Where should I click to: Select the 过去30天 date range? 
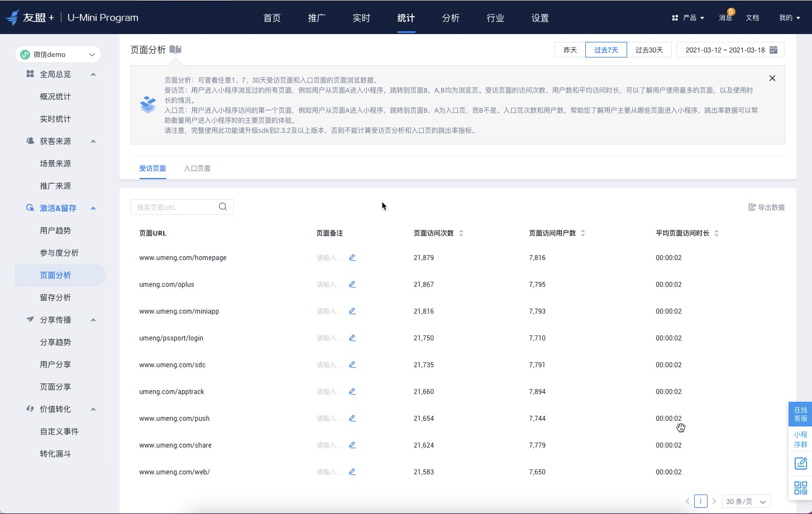click(649, 50)
